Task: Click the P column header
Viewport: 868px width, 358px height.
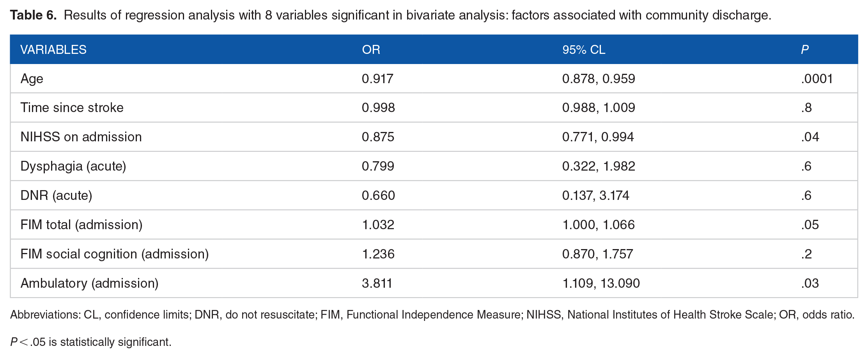Action: 805,50
